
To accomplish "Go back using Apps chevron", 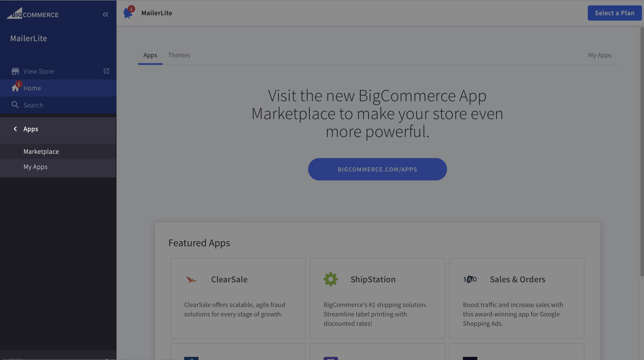I will [x=15, y=129].
